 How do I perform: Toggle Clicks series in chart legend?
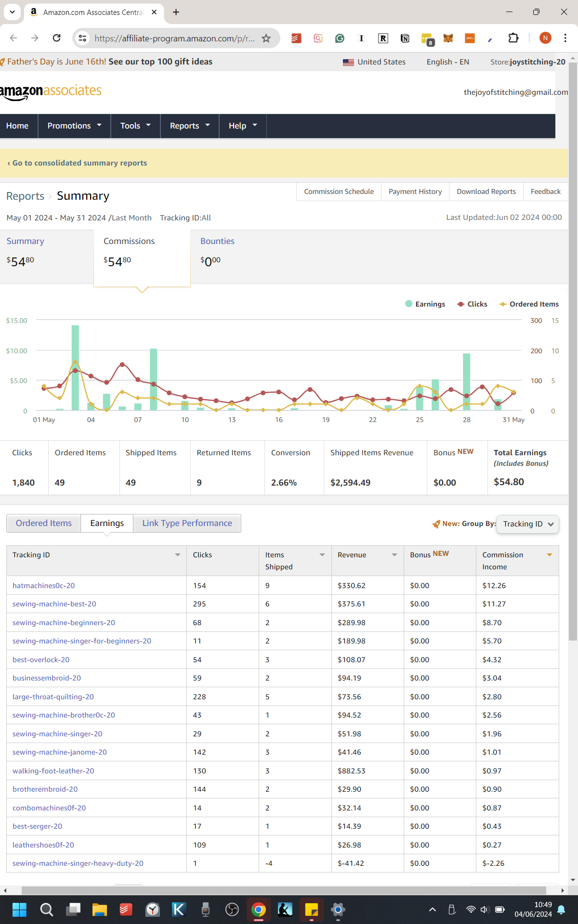472,304
